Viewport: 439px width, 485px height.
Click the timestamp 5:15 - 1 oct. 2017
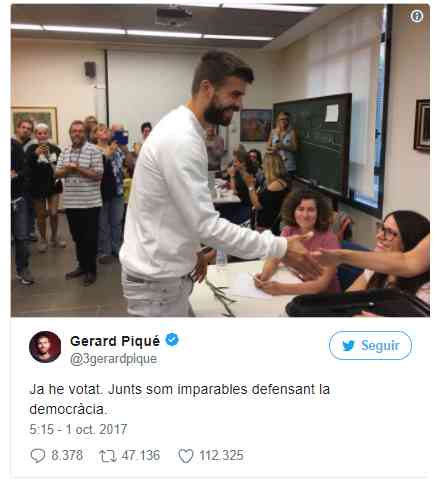coord(78,429)
